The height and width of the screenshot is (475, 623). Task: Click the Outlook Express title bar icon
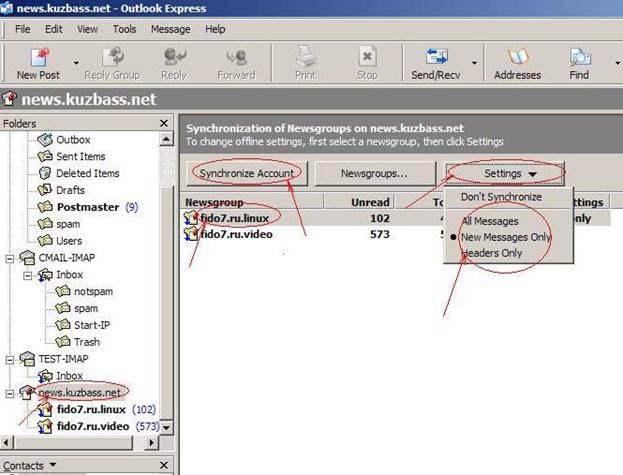(x=7, y=8)
